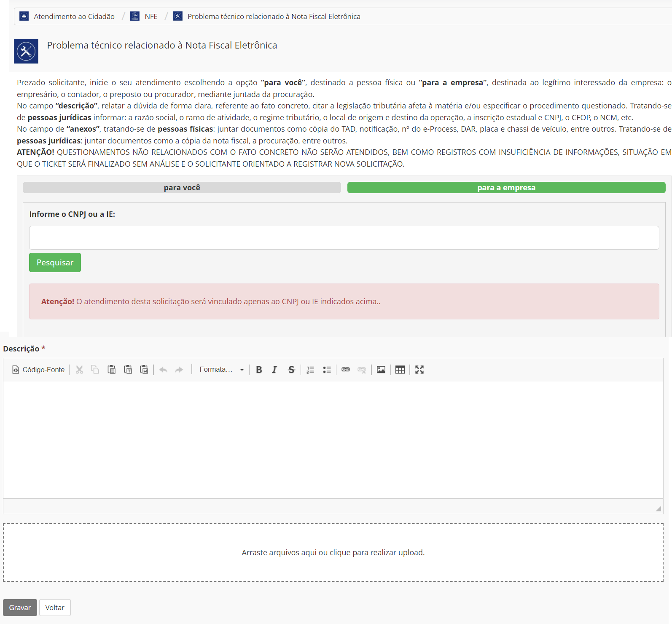Open the NFE breadcrumb link
672x624 pixels.
coord(151,16)
